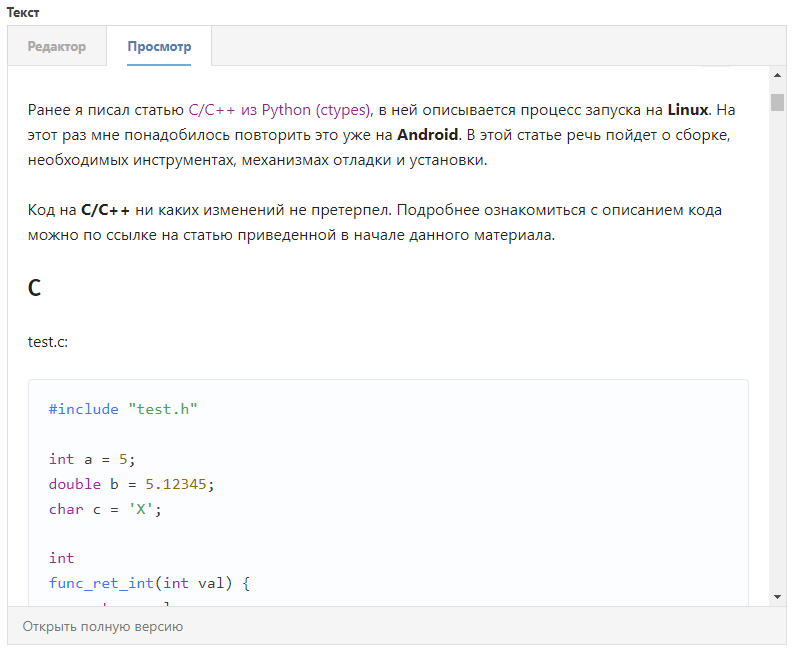795x655 pixels.
Task: Click the standalone int line above func_ret_int
Action: point(61,558)
